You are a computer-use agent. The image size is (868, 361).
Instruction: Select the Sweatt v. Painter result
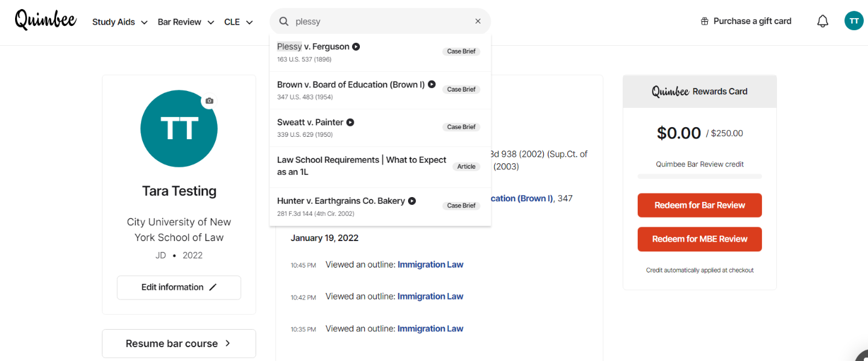380,128
